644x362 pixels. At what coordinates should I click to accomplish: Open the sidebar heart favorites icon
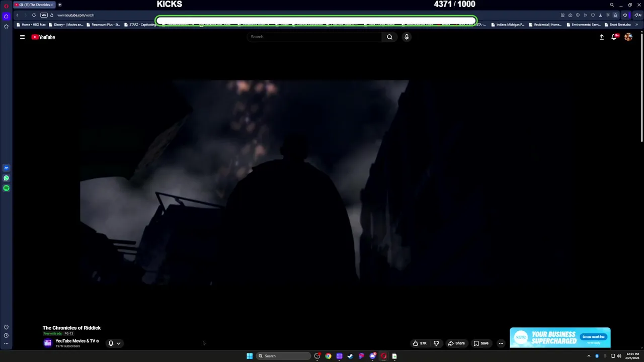[6, 327]
